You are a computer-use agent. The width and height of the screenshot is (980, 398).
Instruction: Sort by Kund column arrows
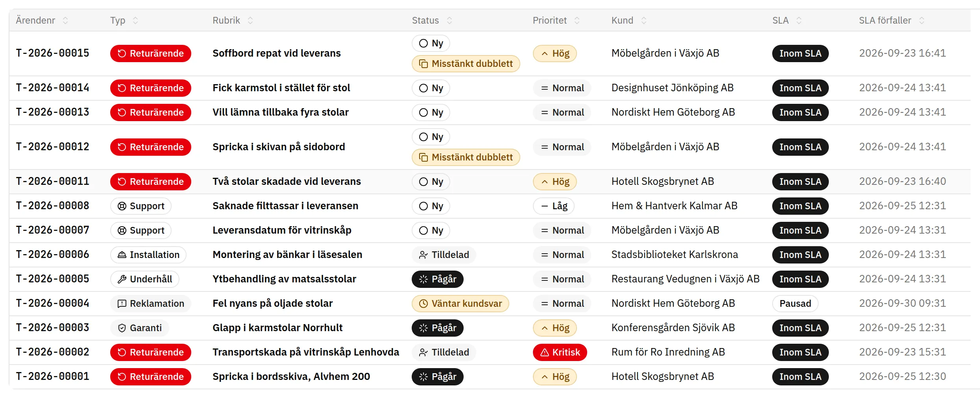click(x=644, y=20)
